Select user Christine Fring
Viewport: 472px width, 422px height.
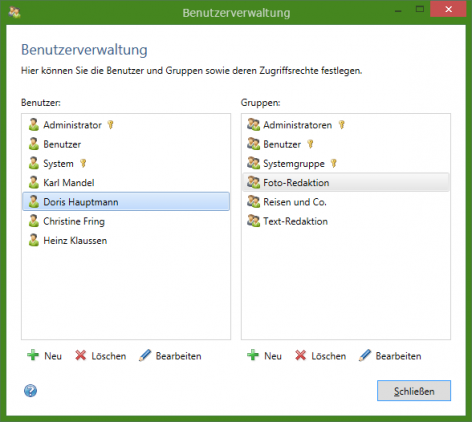pyautogui.click(x=74, y=221)
